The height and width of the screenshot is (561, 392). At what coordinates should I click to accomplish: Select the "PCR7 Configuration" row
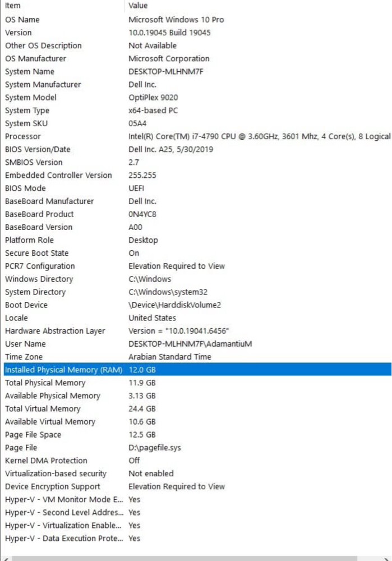[197, 266]
